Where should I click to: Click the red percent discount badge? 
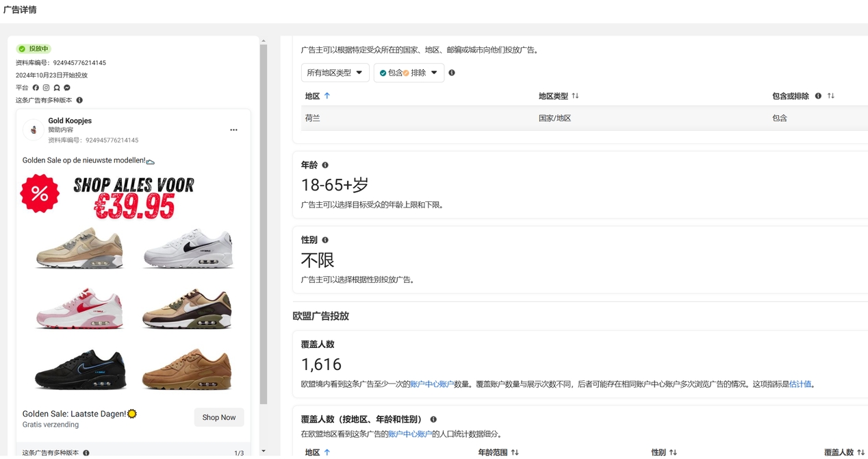click(x=40, y=194)
